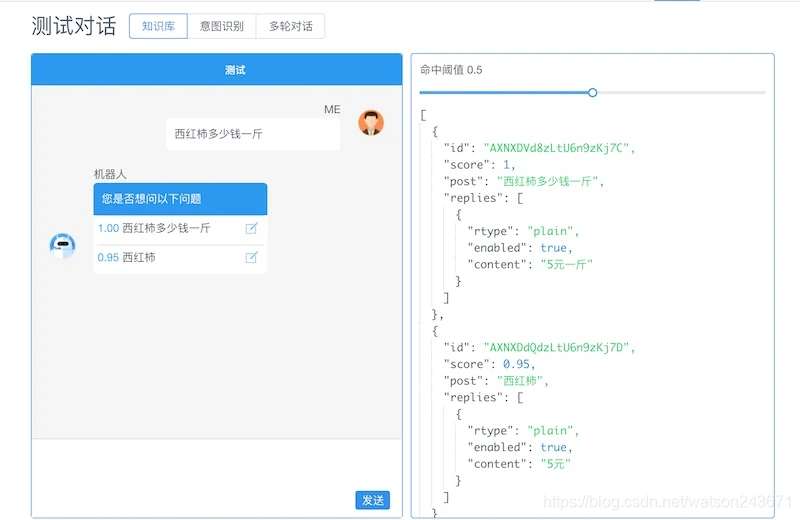Click the 发送 send button
The width and height of the screenshot is (800, 520).
pyautogui.click(x=372, y=500)
